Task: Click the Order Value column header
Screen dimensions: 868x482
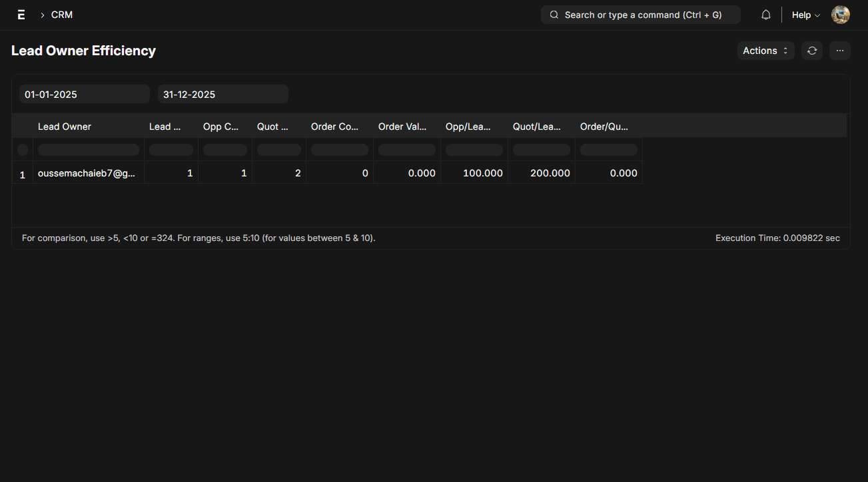Action: pyautogui.click(x=407, y=126)
